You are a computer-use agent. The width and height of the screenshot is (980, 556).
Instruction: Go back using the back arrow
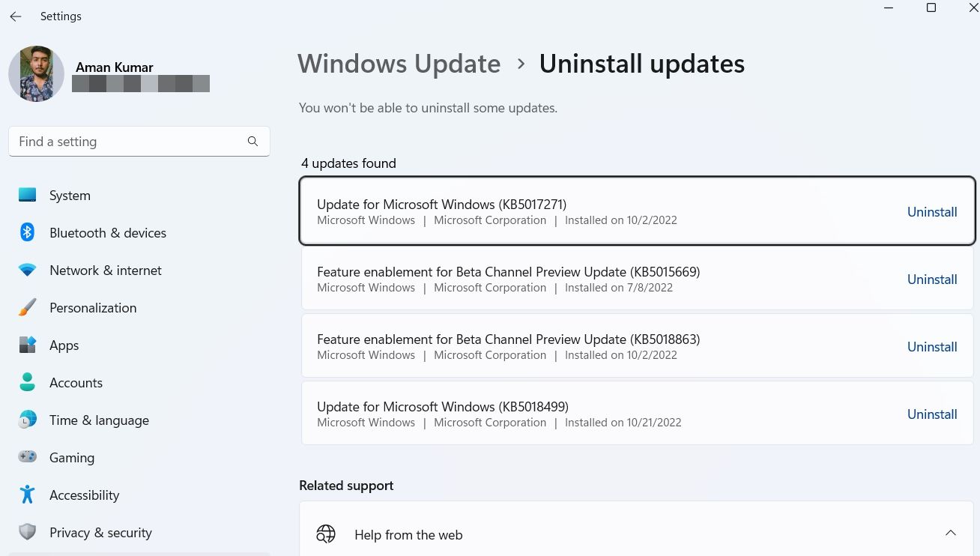16,16
